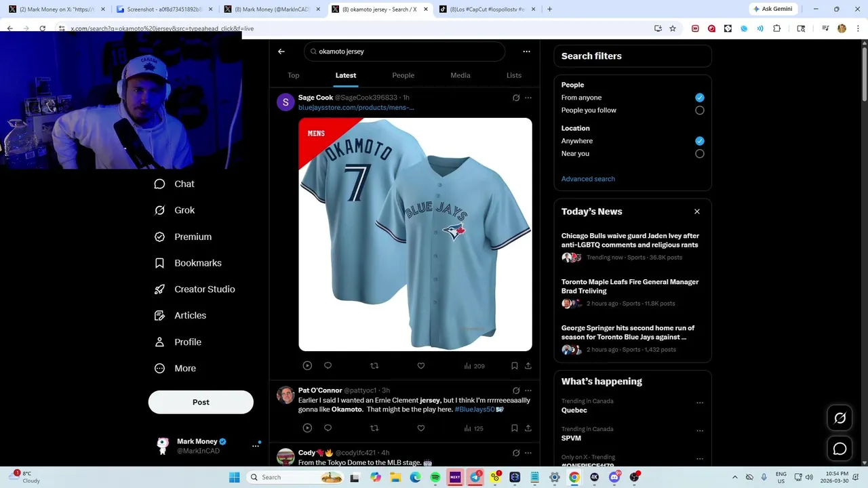Image resolution: width=868 pixels, height=488 pixels.
Task: Select Near you location filter
Action: tap(700, 154)
